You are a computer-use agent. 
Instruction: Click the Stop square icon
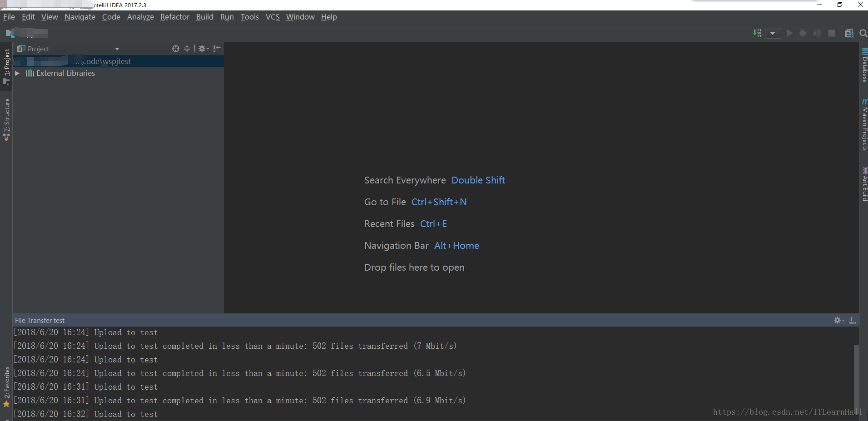click(832, 33)
